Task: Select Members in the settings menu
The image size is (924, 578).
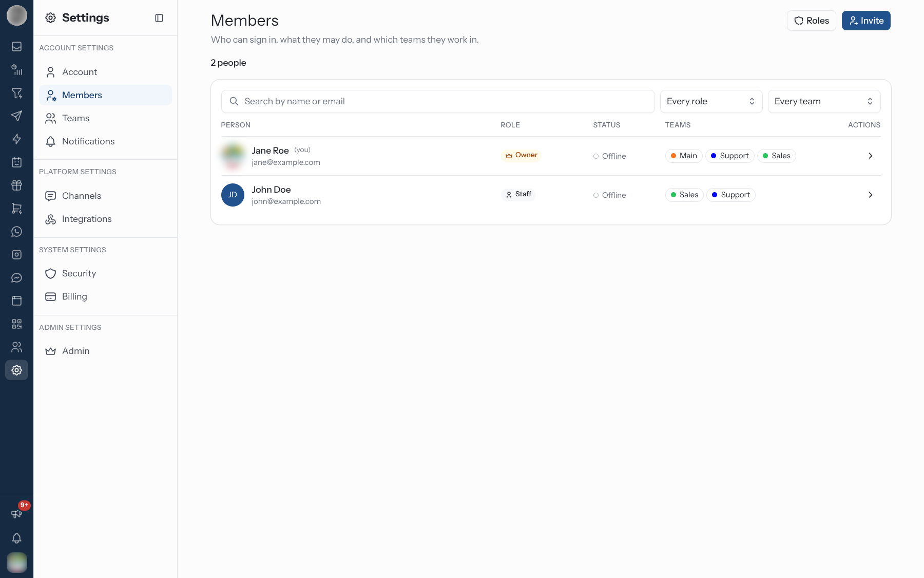Action: (105, 95)
